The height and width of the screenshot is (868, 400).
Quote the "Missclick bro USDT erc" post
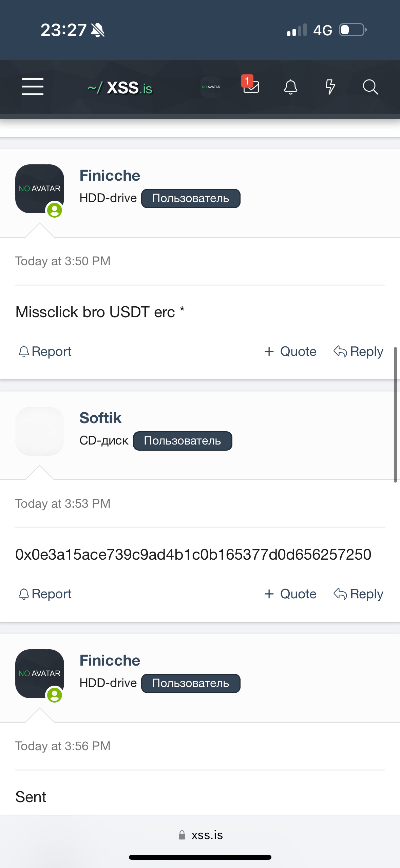click(290, 351)
